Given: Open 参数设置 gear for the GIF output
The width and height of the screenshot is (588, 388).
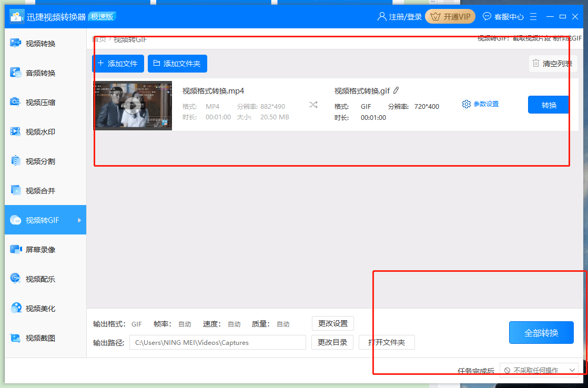Looking at the screenshot, I should 480,104.
